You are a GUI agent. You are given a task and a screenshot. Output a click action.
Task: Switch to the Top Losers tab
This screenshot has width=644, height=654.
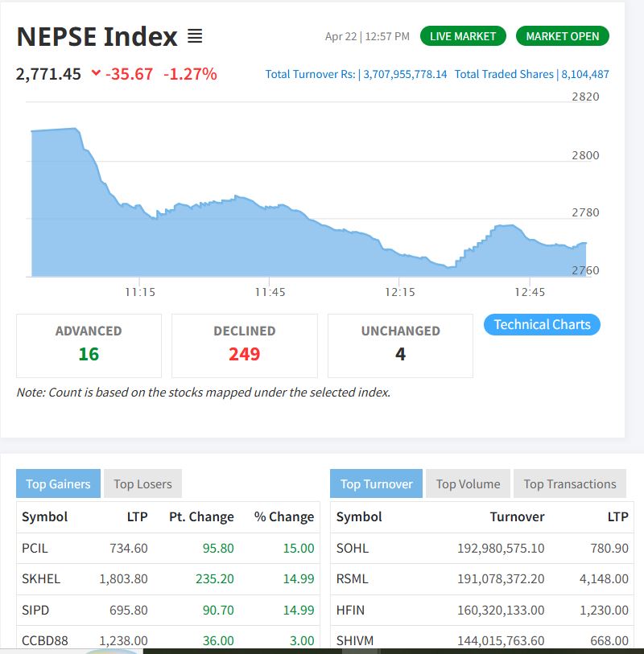pyautogui.click(x=142, y=483)
